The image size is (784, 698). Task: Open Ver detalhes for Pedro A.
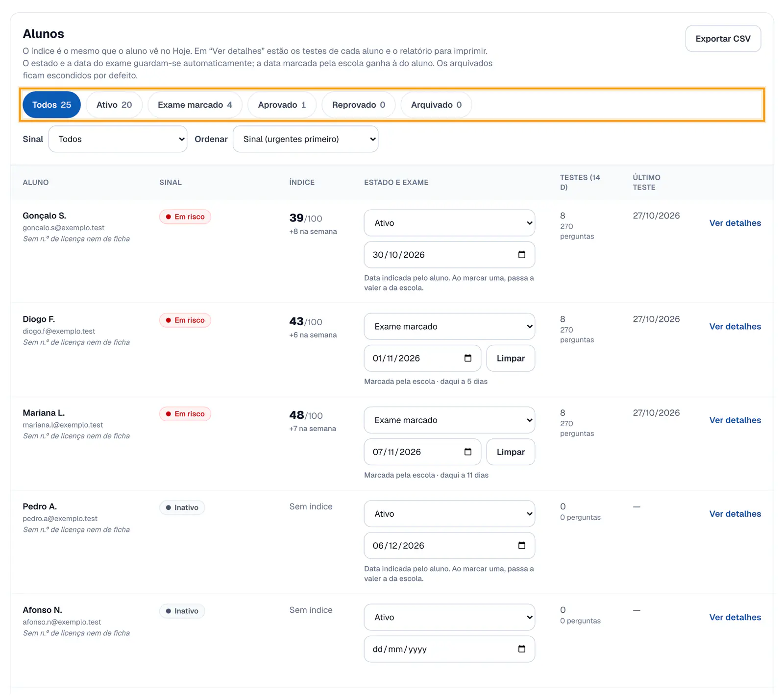[x=735, y=514]
